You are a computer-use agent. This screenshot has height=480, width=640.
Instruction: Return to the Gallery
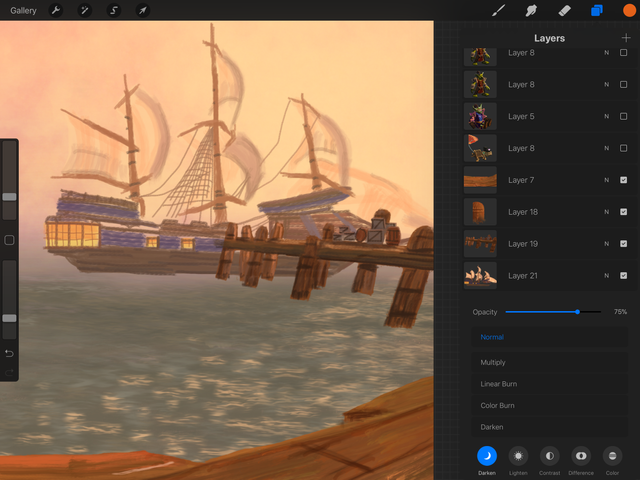point(23,11)
